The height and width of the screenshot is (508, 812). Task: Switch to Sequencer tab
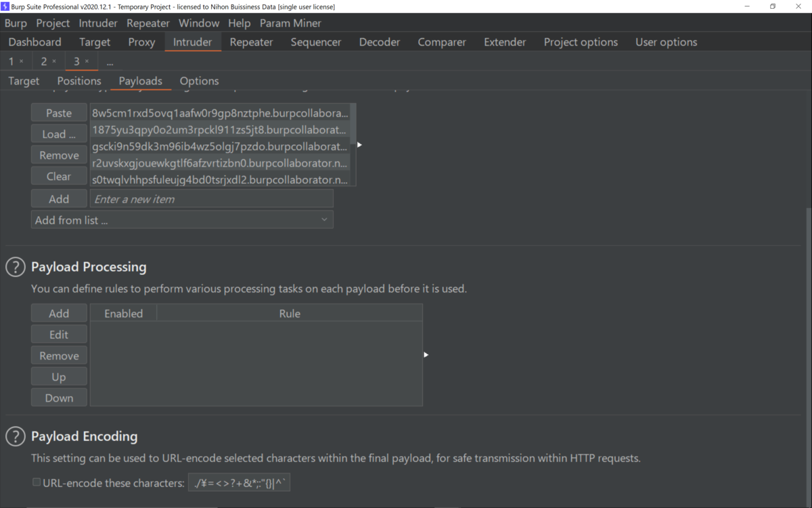tap(316, 42)
